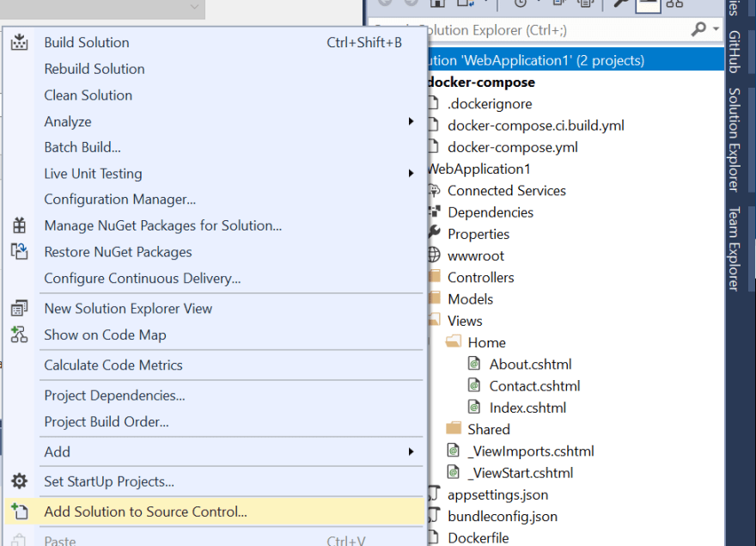Select the docker-compose project node
Screen dimensions: 756x546
click(481, 82)
